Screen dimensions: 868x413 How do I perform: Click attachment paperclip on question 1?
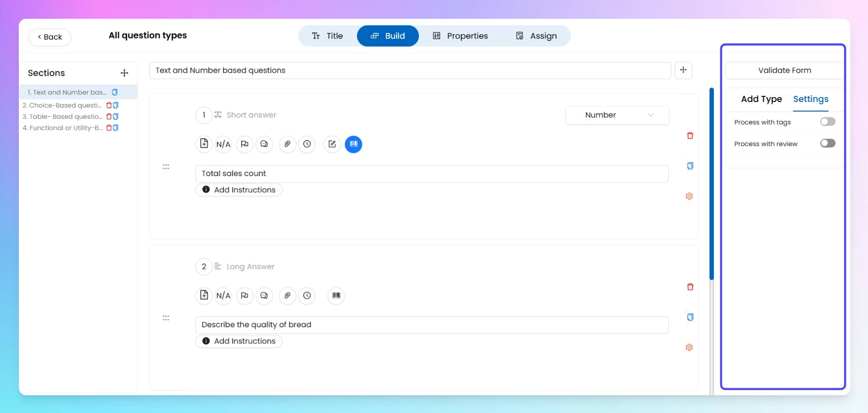pyautogui.click(x=287, y=144)
